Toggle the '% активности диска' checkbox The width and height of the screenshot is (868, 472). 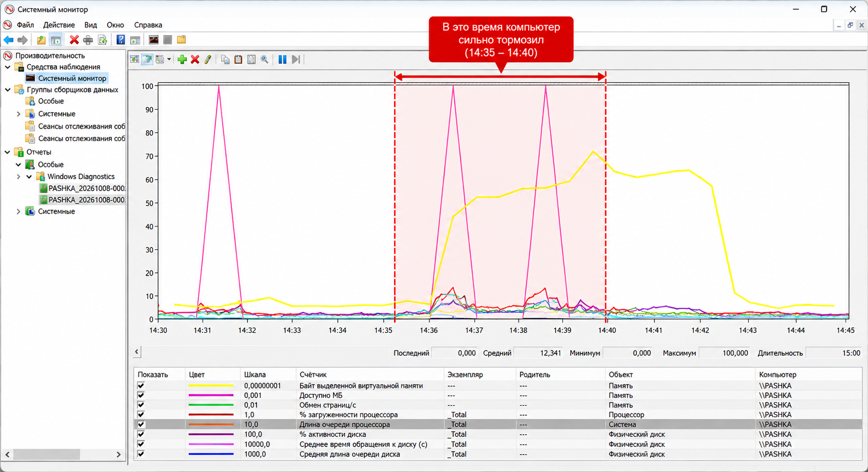[141, 434]
